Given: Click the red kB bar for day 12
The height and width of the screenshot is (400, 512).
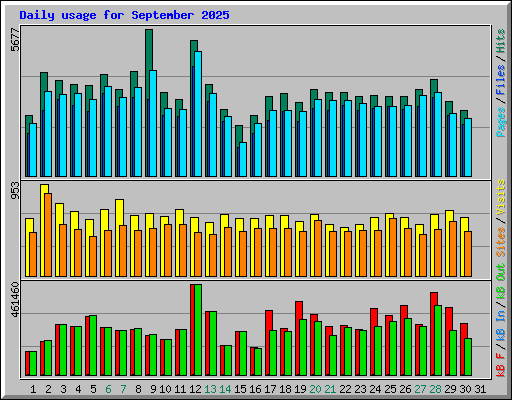Looking at the screenshot, I should point(192,330).
